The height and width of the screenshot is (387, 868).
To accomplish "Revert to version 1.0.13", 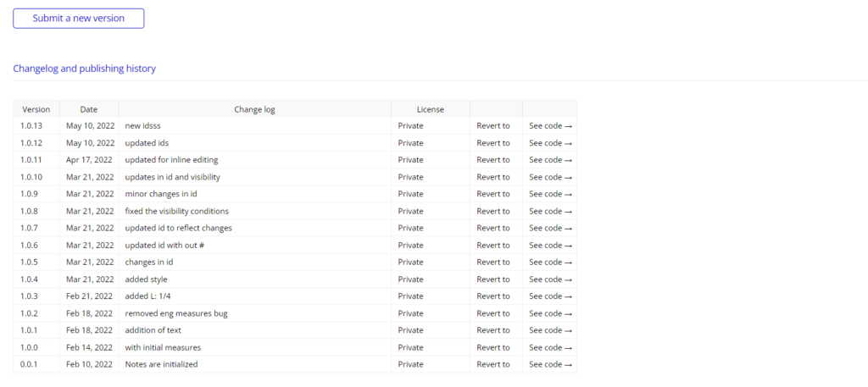I will (x=493, y=125).
